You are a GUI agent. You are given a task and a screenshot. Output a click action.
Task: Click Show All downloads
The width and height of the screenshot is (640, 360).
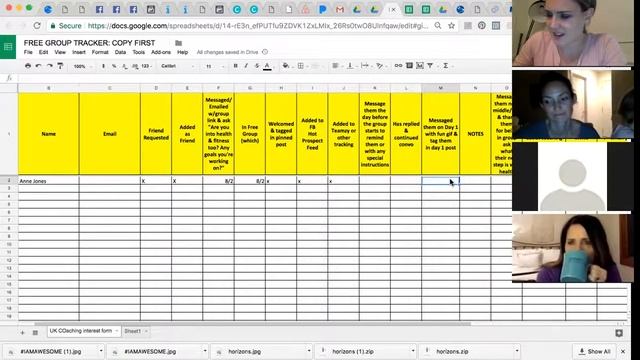coord(594,351)
